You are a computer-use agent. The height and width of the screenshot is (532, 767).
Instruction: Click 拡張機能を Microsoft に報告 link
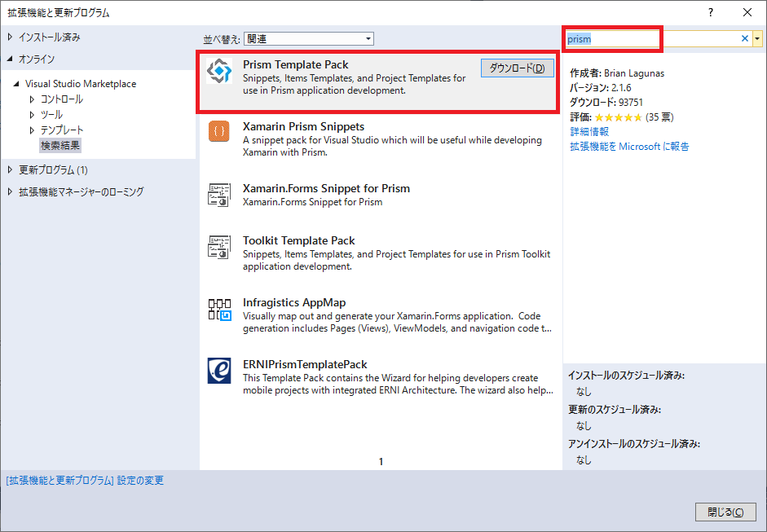(629, 146)
